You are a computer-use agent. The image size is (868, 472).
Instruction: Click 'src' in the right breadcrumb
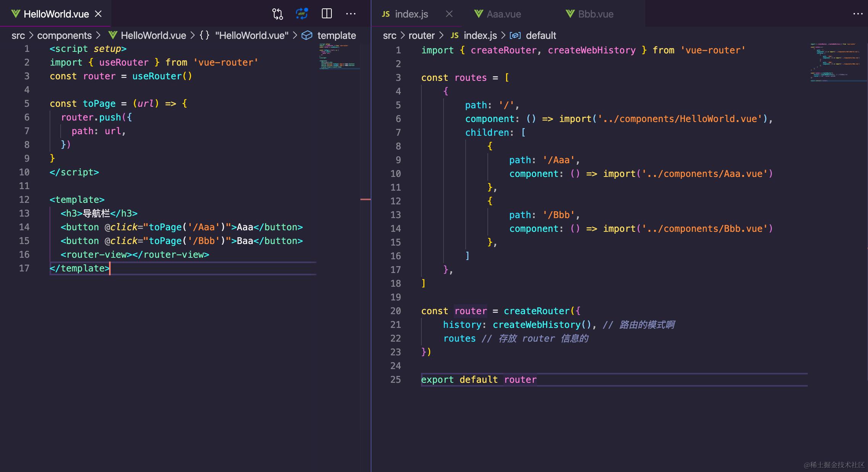pyautogui.click(x=389, y=35)
